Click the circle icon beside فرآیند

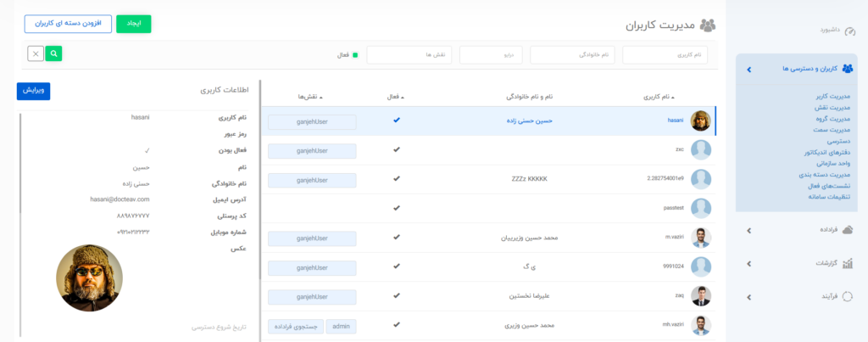pyautogui.click(x=848, y=296)
